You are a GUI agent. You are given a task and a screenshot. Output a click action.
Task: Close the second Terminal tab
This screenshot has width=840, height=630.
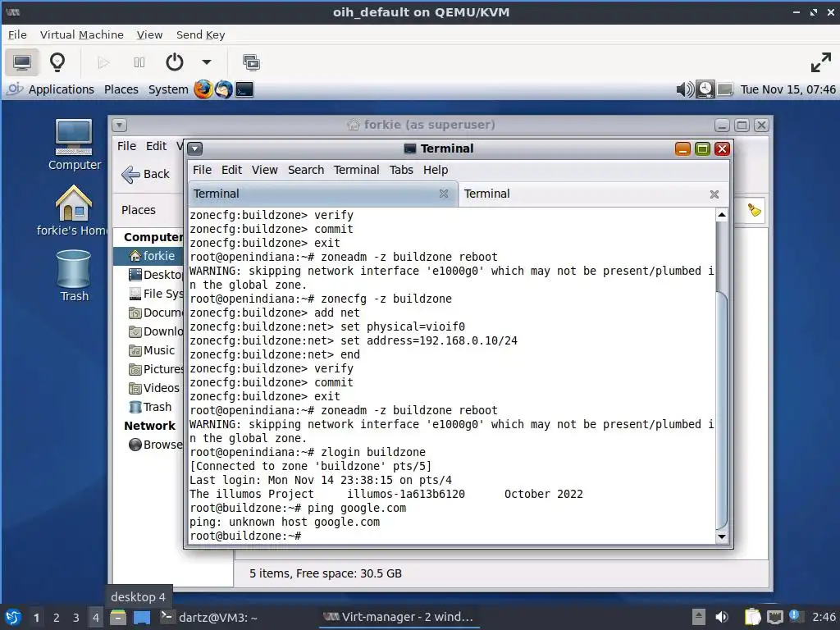[x=714, y=194]
